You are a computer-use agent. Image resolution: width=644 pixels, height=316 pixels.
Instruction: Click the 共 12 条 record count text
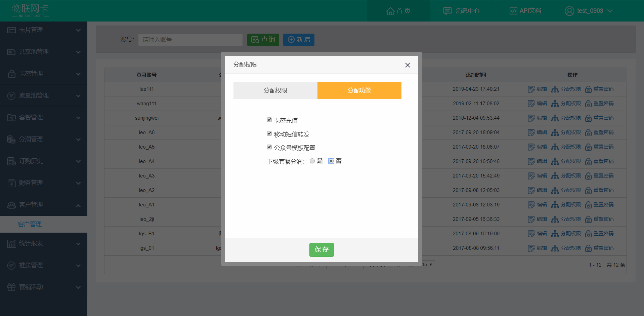(x=616, y=265)
